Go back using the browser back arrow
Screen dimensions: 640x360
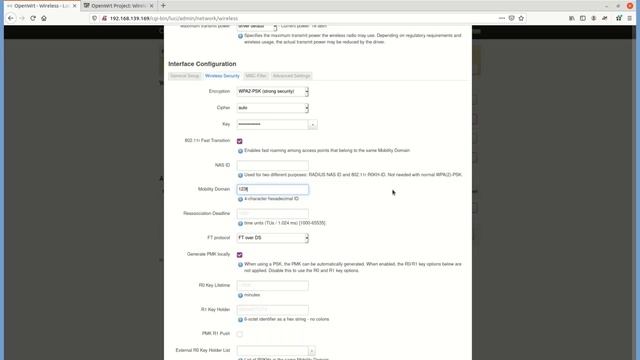point(11,18)
